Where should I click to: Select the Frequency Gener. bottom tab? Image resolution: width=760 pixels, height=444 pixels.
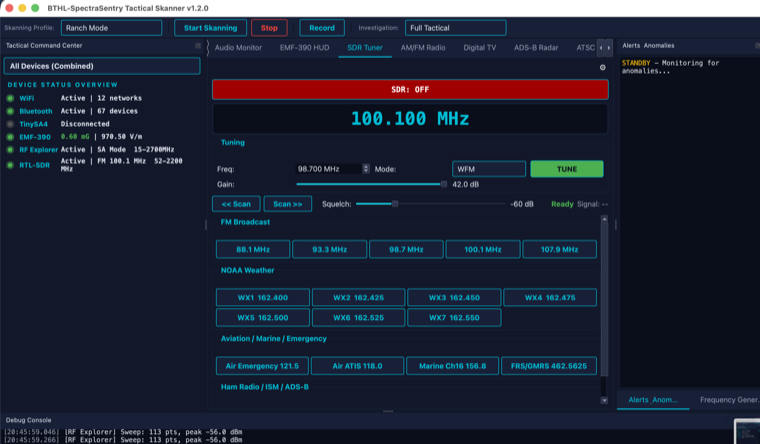coord(728,400)
